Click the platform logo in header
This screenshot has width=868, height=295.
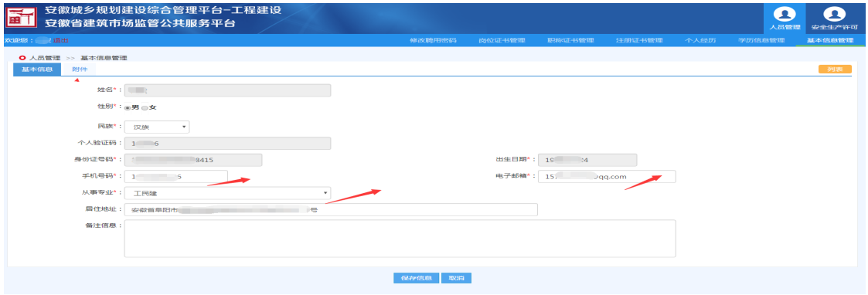click(x=20, y=18)
